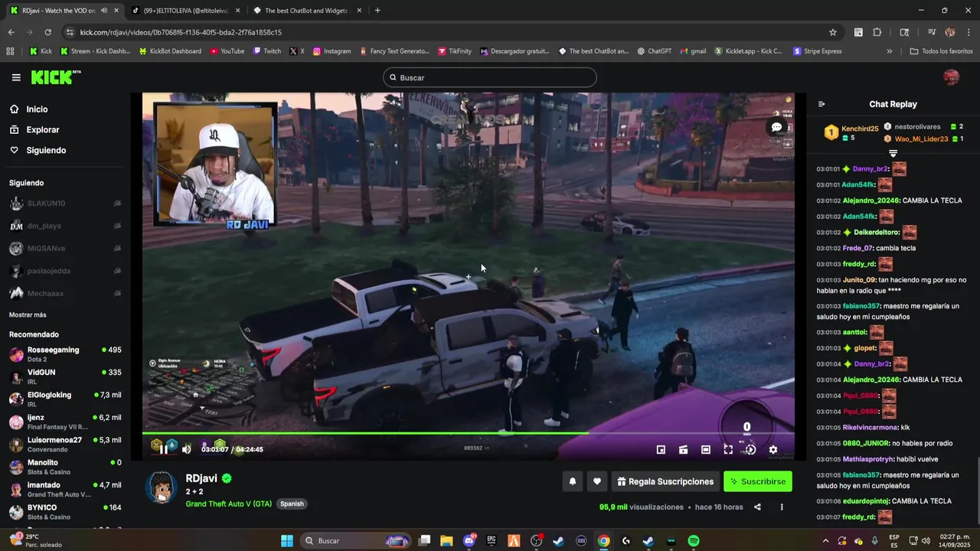
Task: Click the green Suscribirse button
Action: tap(758, 481)
